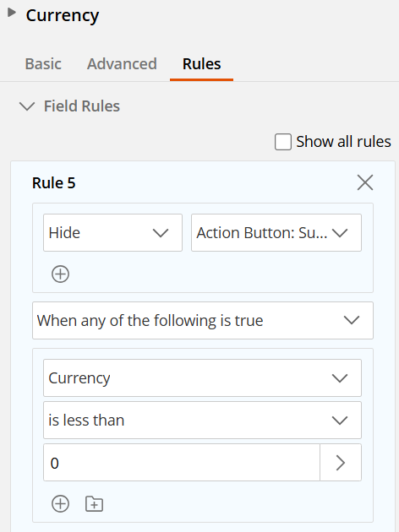The width and height of the screenshot is (399, 532).
Task: Add a condition group with the folder-plus icon
Action: click(x=94, y=503)
